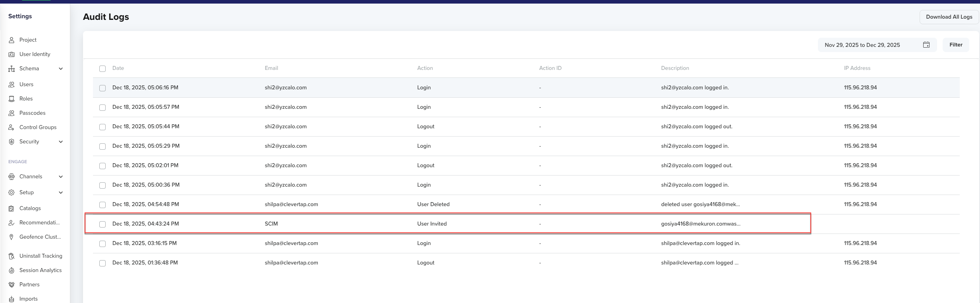Click the Security shield icon
This screenshot has height=303, width=980.
[x=12, y=142]
